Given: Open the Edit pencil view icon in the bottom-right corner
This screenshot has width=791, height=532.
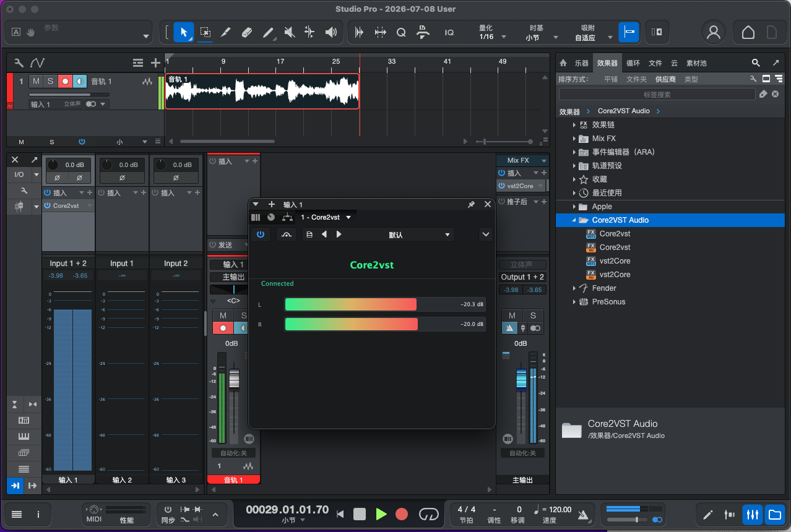Looking at the screenshot, I should click(708, 514).
